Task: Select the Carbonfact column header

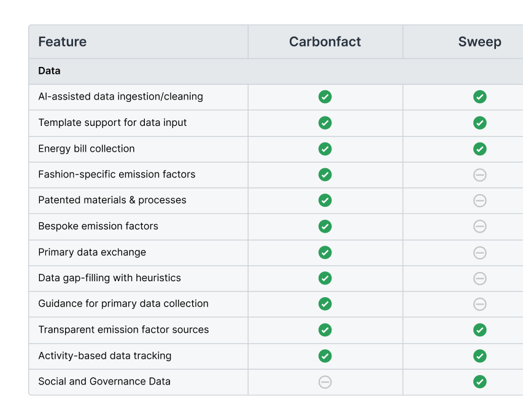Action: 325,42
